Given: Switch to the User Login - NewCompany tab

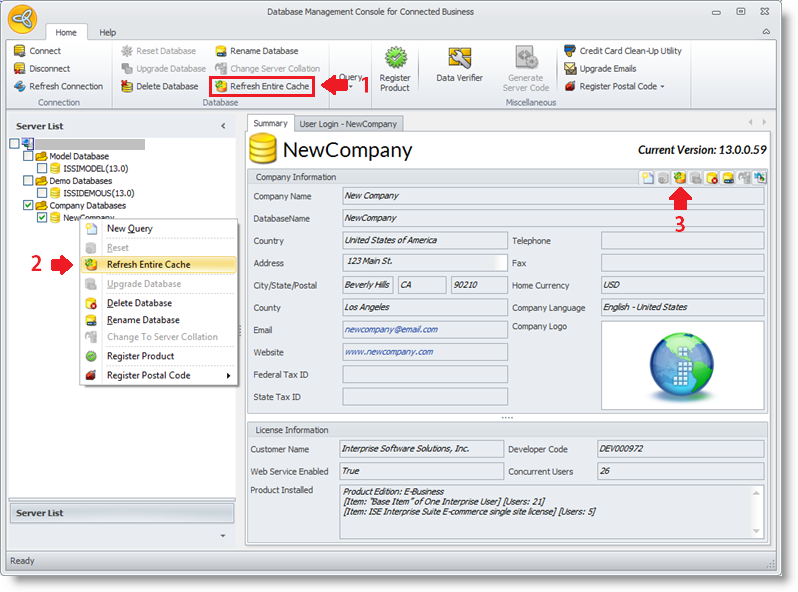Looking at the screenshot, I should click(348, 124).
